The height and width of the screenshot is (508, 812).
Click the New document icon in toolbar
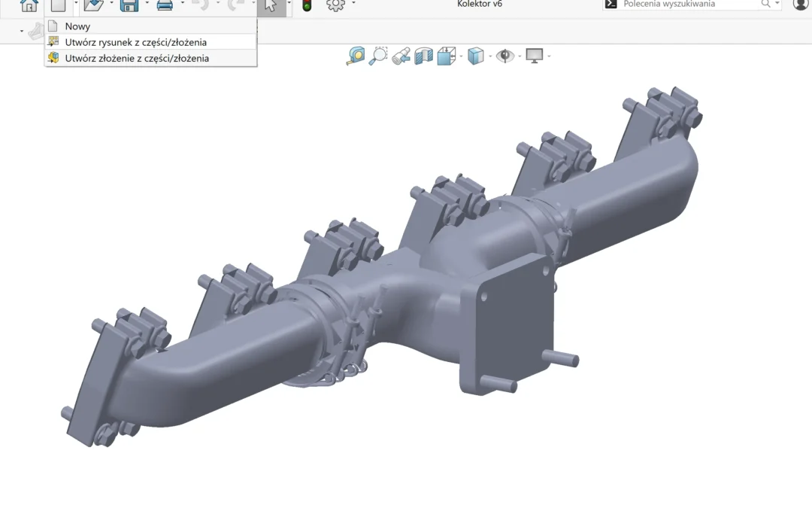(58, 5)
